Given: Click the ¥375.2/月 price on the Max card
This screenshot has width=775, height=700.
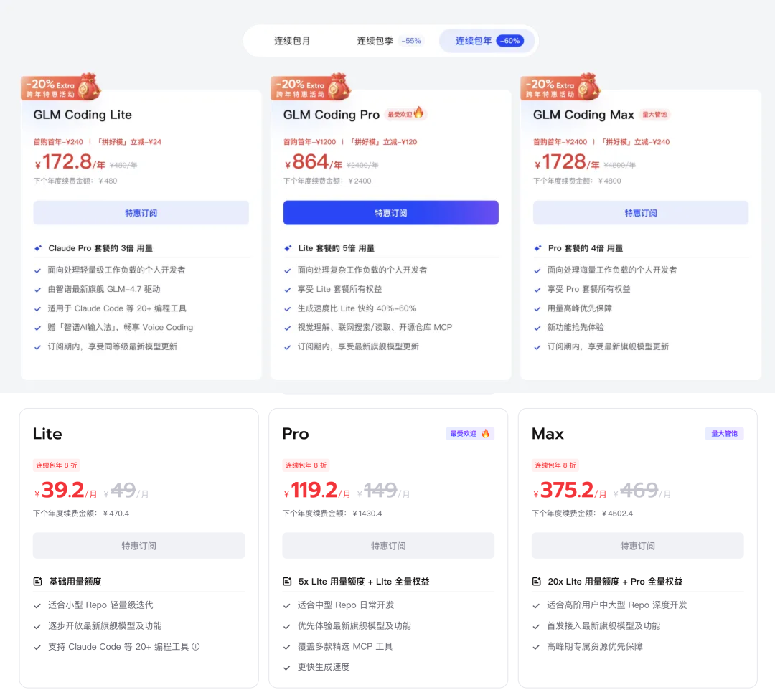Looking at the screenshot, I should 570,491.
